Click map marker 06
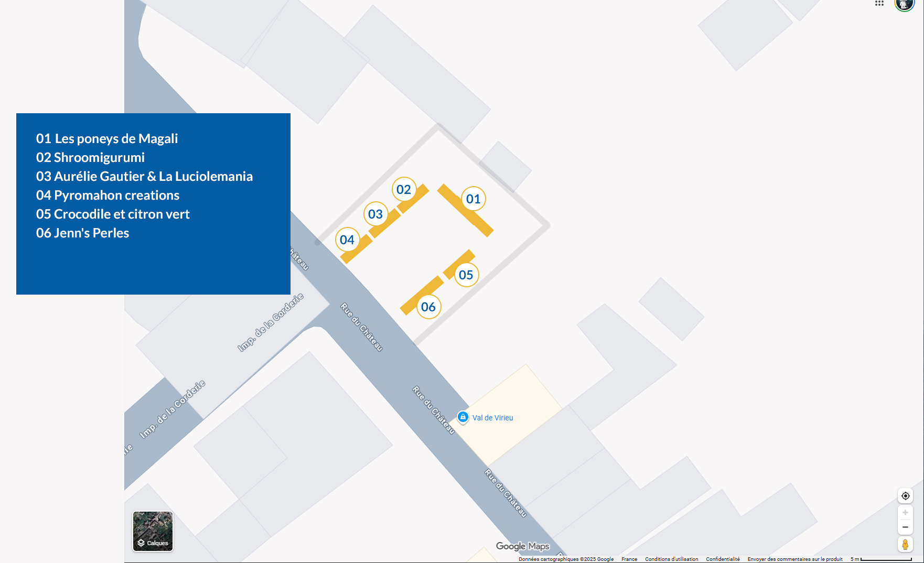The height and width of the screenshot is (563, 924). 428,307
